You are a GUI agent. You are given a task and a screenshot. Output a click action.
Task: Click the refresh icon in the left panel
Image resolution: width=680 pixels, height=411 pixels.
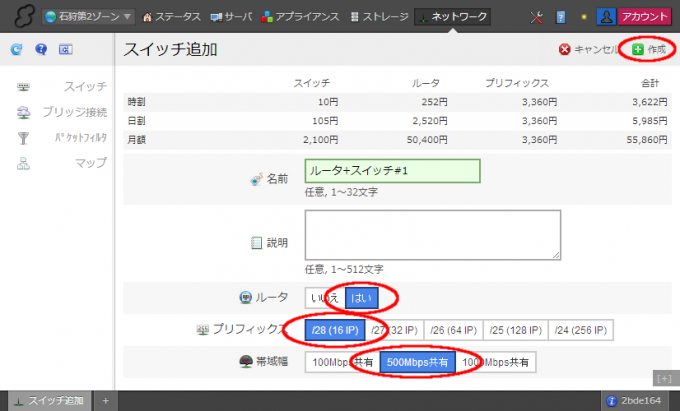[x=17, y=49]
